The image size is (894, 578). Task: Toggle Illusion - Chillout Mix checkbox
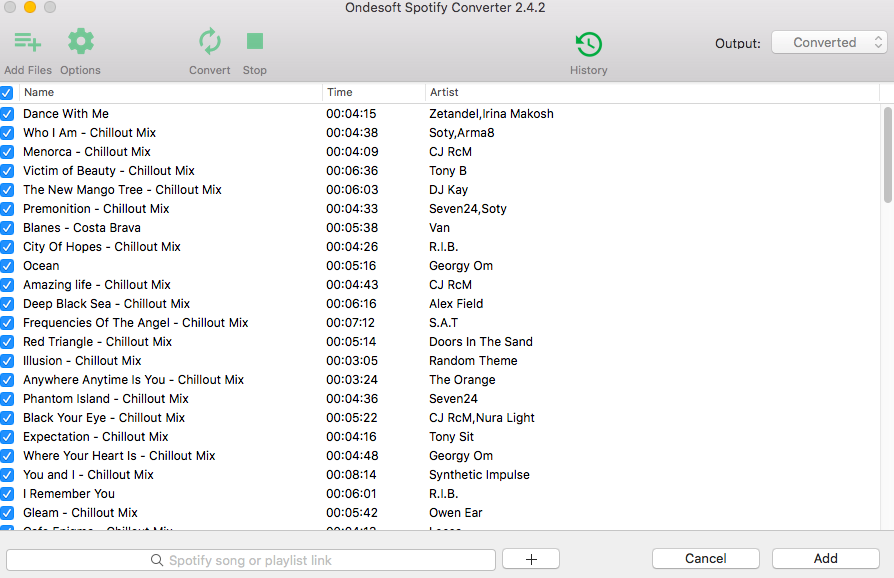(x=7, y=361)
